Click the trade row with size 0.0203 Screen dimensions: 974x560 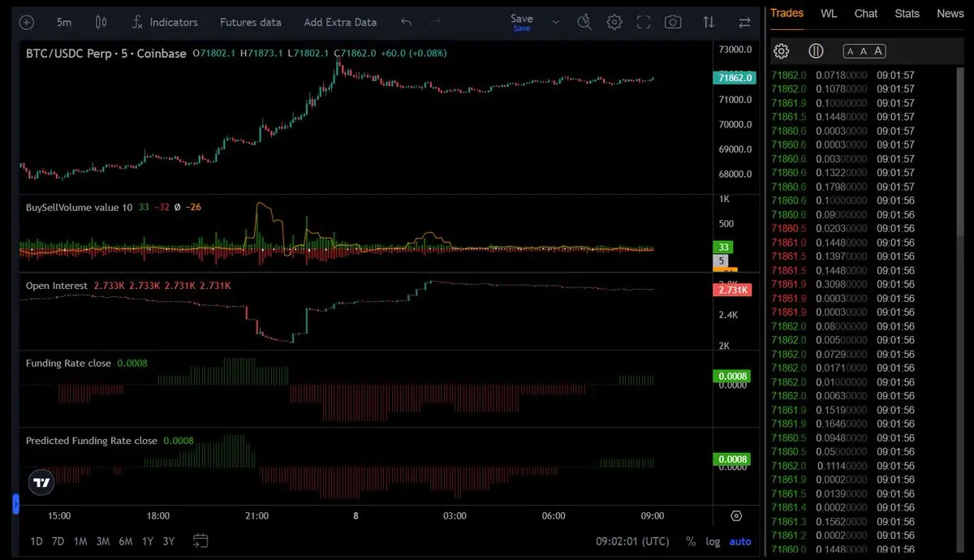coord(844,229)
